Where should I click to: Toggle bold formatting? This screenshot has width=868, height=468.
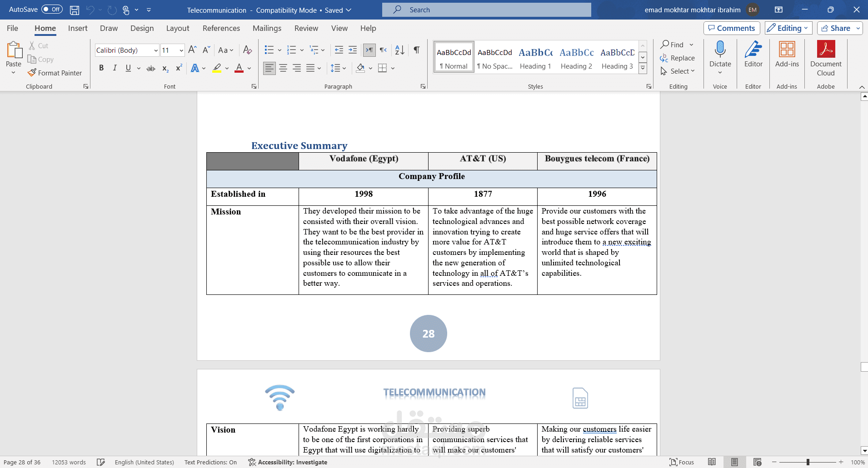coord(101,68)
